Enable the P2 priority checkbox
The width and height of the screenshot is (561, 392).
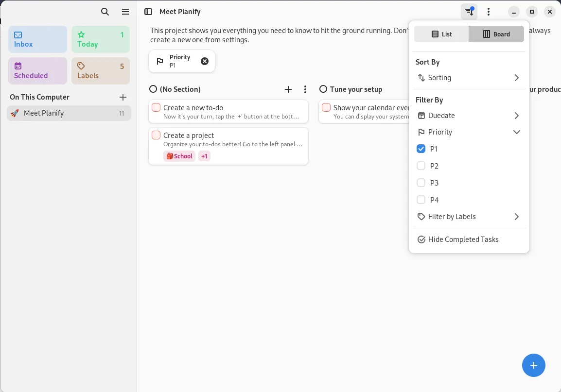[421, 166]
